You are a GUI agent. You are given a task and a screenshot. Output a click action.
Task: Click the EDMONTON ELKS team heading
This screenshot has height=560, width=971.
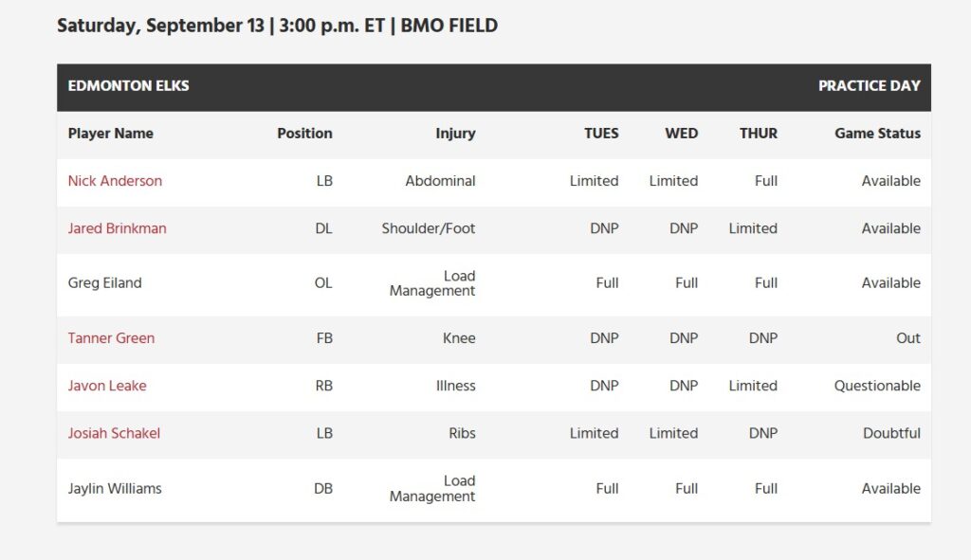point(128,86)
